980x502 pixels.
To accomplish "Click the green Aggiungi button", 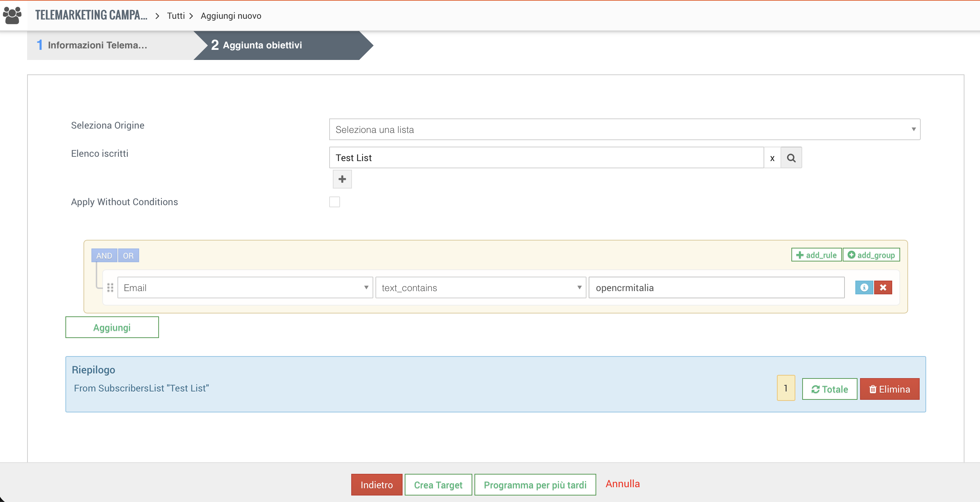I will tap(112, 328).
